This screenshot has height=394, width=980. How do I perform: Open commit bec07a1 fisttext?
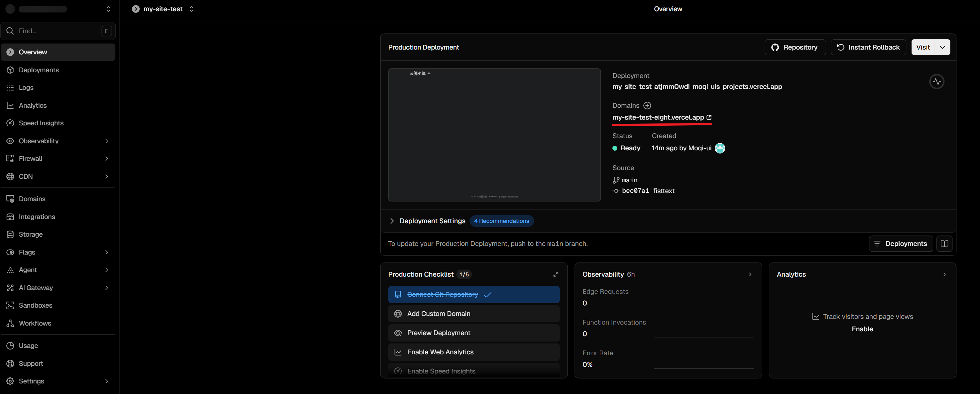click(644, 191)
